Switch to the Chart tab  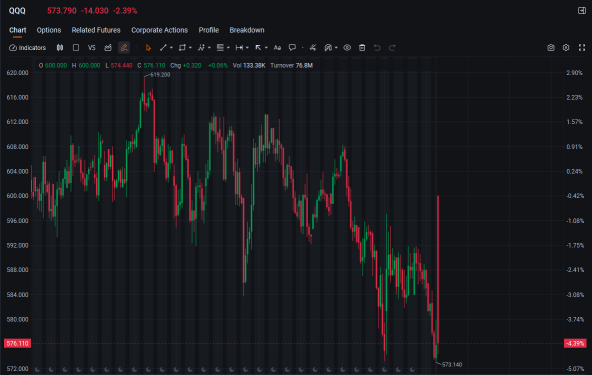pyautogui.click(x=18, y=30)
